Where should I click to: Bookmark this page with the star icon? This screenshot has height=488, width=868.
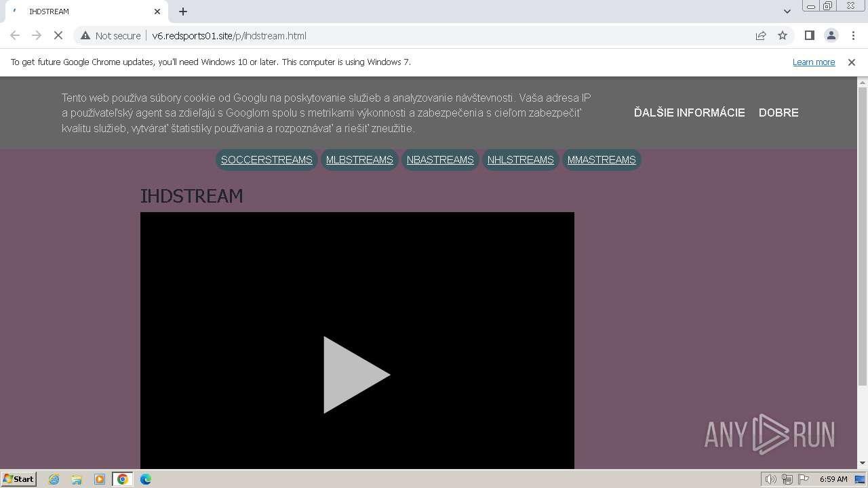[783, 35]
